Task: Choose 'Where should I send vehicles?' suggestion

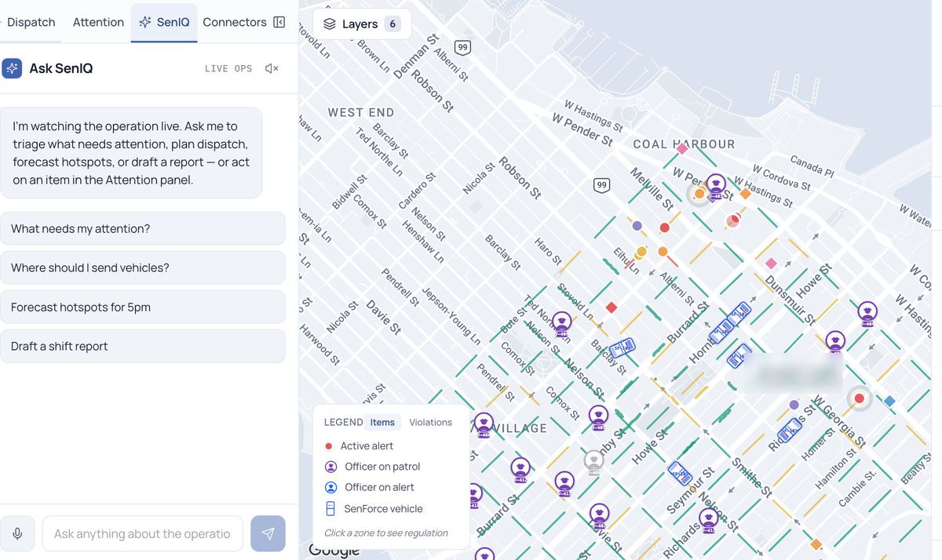Action: [143, 267]
